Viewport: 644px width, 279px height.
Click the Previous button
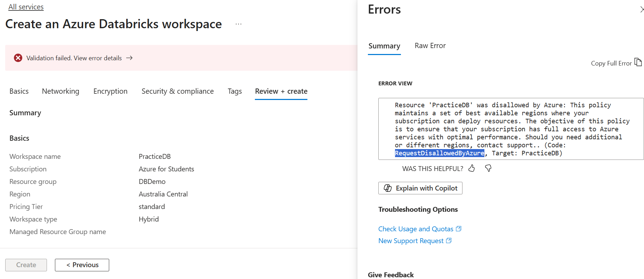point(82,265)
